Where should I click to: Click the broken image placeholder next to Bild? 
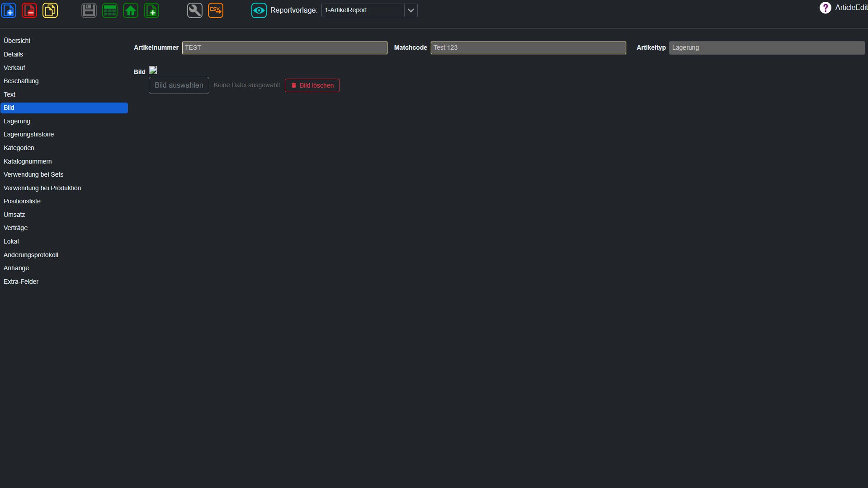click(x=153, y=70)
